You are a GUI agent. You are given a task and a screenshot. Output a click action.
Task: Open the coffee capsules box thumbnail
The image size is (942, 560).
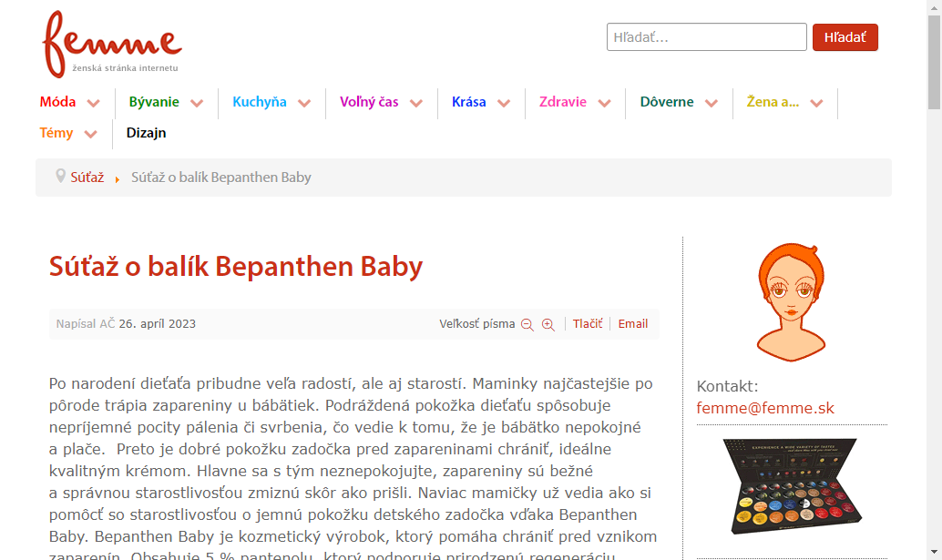[x=793, y=486]
